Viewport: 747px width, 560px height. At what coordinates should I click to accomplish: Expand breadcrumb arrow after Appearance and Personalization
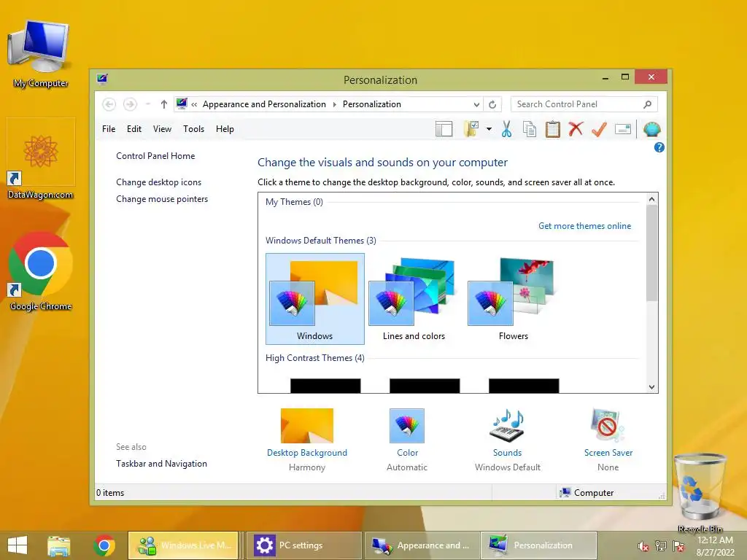click(x=334, y=104)
